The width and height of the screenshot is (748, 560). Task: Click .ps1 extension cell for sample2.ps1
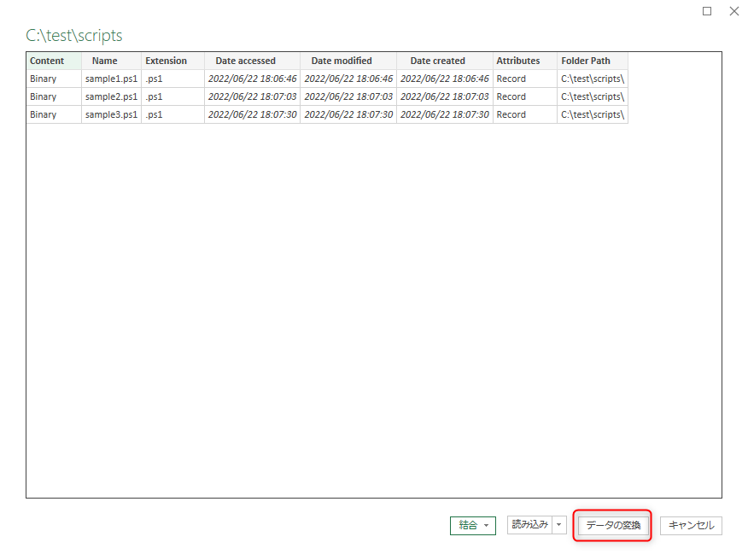[172, 96]
